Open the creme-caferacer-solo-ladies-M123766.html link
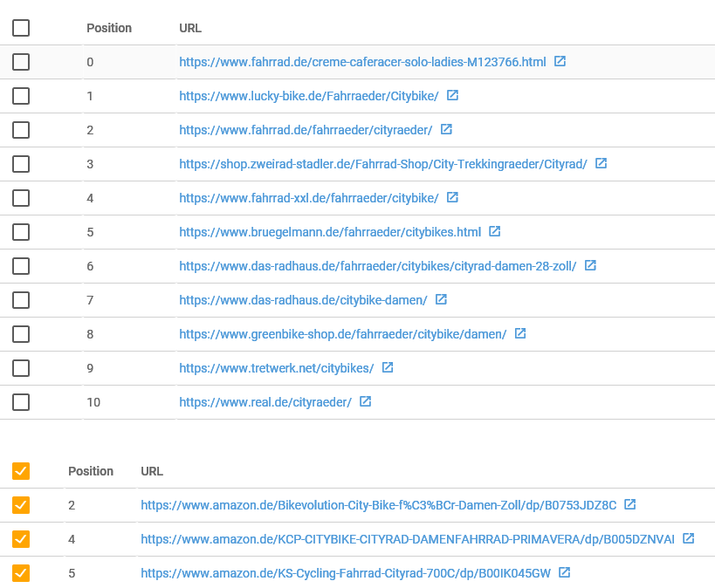Image resolution: width=715 pixels, height=588 pixels. pos(362,62)
